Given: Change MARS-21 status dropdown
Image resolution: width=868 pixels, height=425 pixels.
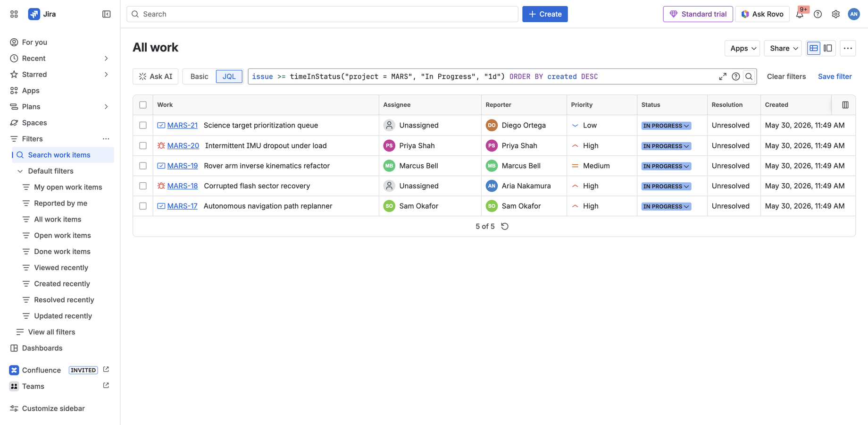Looking at the screenshot, I should click(666, 126).
